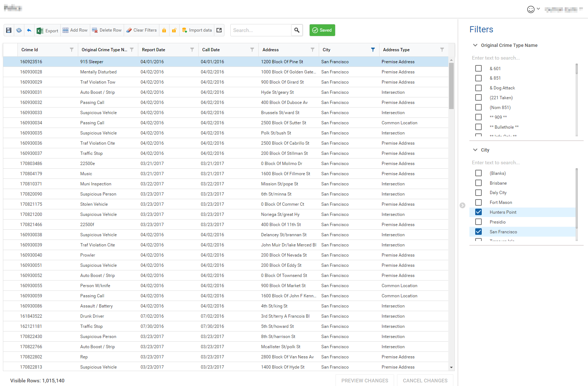Click the PREVIEW CHANGES button
This screenshot has height=386, width=588.
(365, 381)
